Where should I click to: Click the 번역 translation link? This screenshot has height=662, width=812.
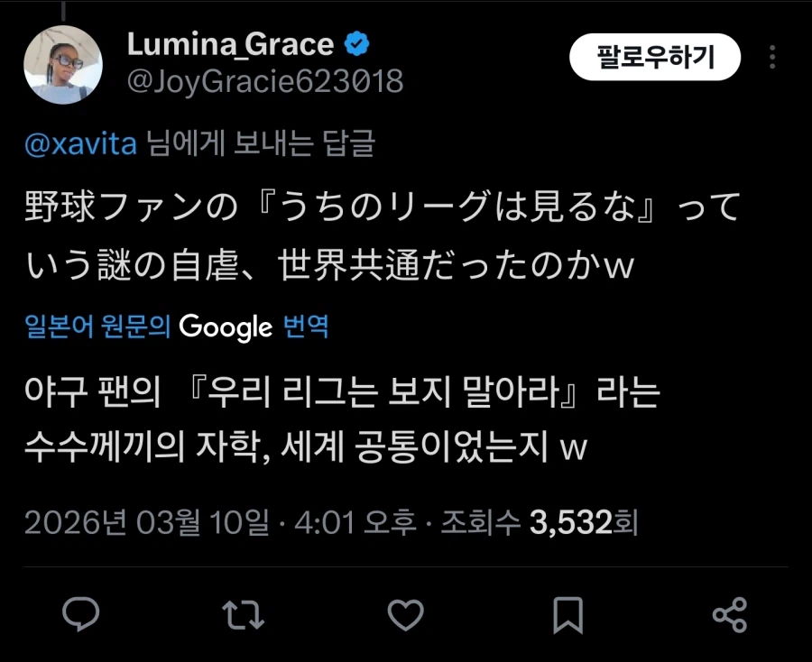pos(306,326)
